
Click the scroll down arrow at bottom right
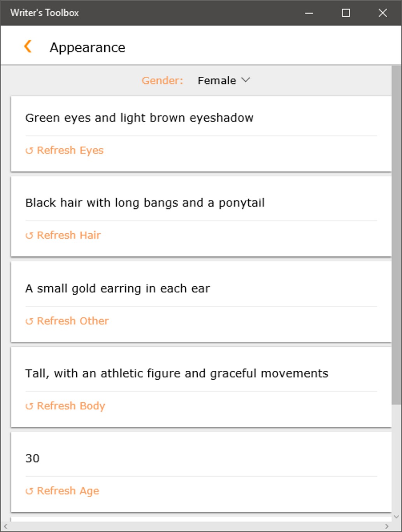(396, 517)
